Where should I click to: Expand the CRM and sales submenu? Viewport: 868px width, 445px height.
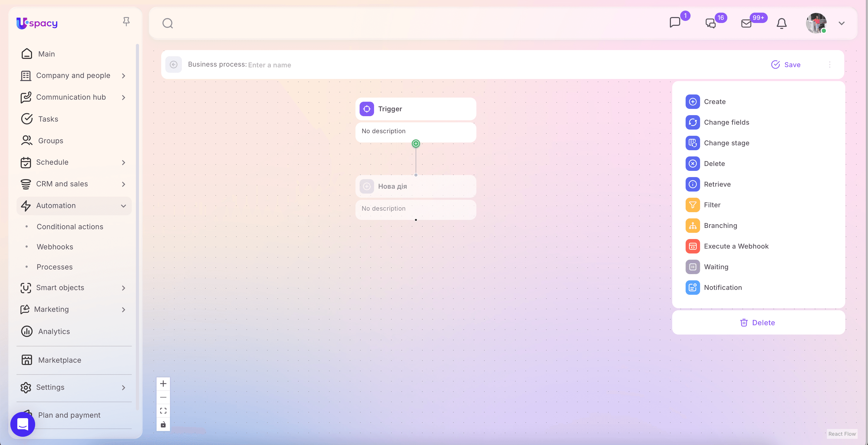coord(123,184)
